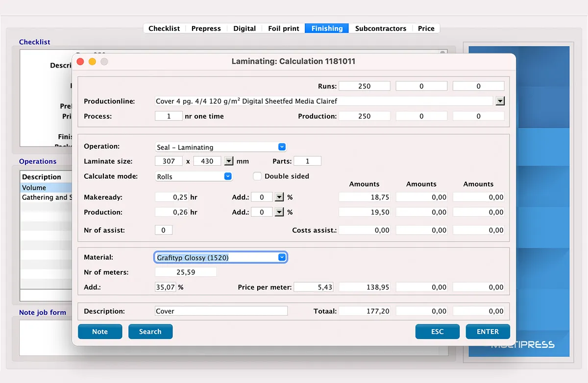Click the Productionline field with Cover 4 pg.
The image size is (588, 383).
tap(323, 101)
